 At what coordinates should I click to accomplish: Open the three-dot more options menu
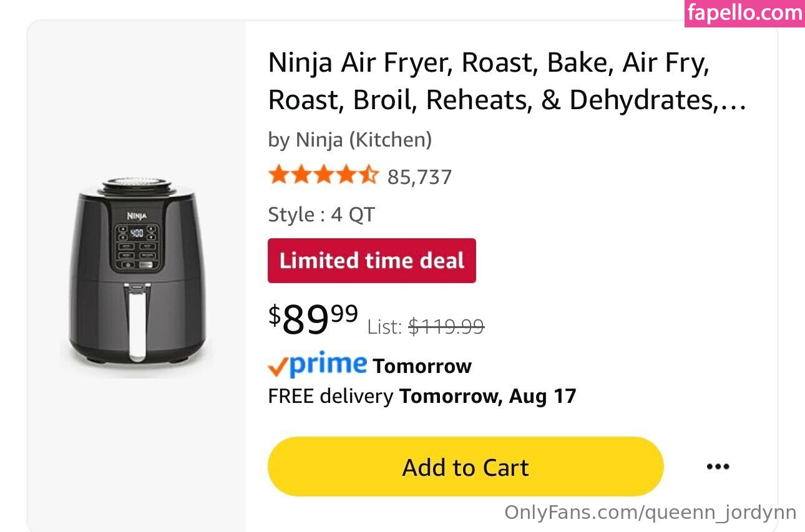pos(718,467)
